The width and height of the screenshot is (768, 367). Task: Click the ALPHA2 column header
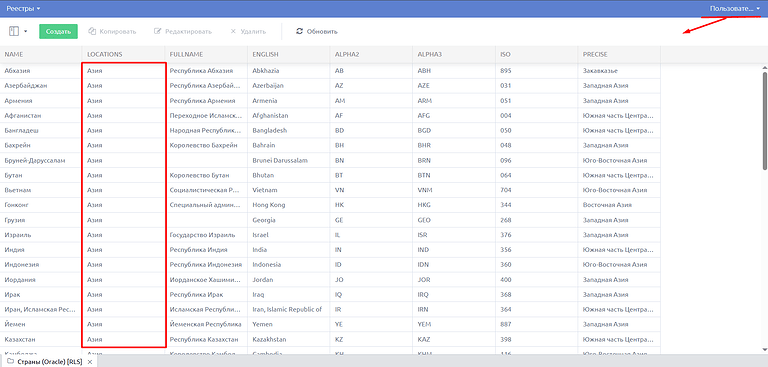(371, 54)
